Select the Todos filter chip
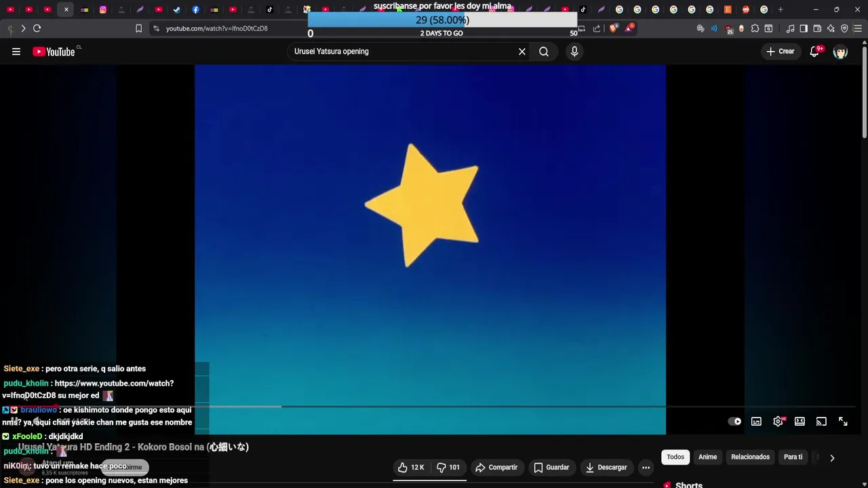This screenshot has width=868, height=488. pyautogui.click(x=675, y=457)
